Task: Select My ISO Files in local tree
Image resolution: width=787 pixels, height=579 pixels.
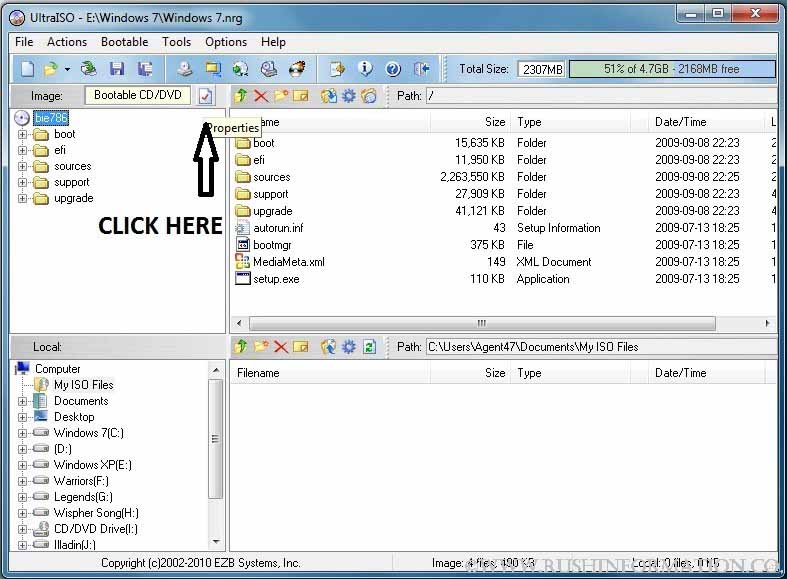Action: pyautogui.click(x=83, y=385)
